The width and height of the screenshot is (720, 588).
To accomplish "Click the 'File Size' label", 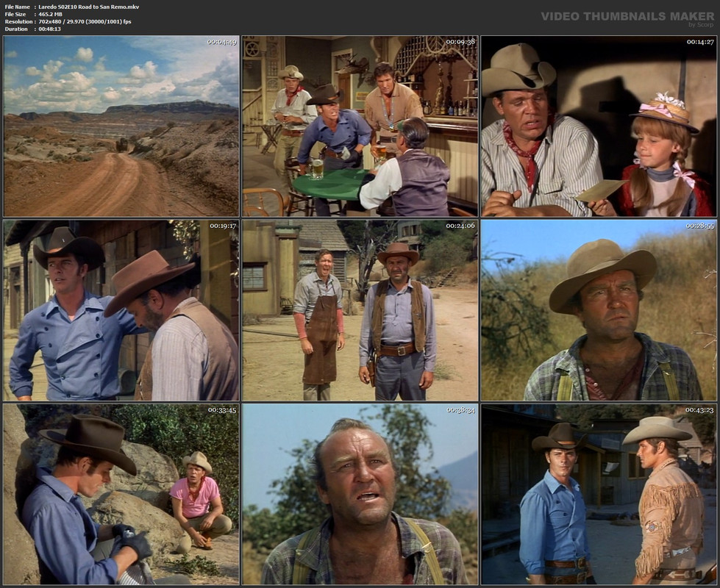I will (15, 14).
